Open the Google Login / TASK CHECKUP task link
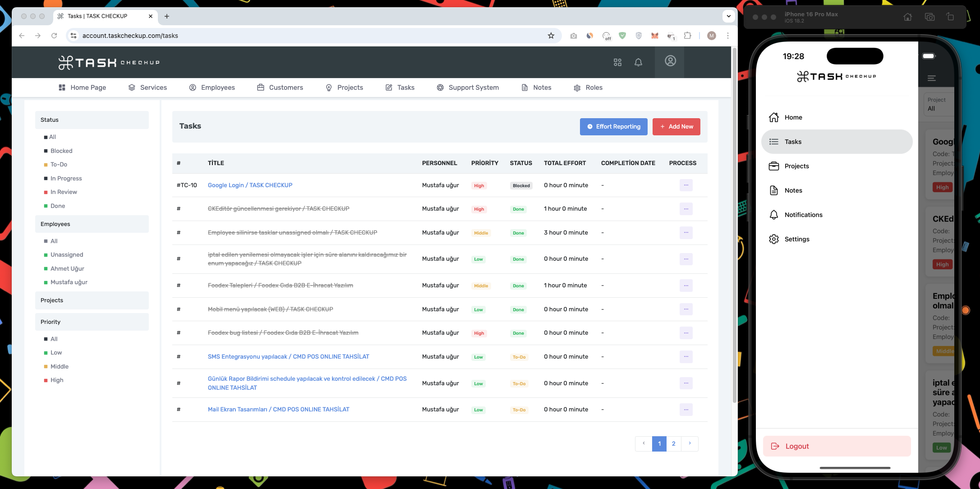This screenshot has height=489, width=980. (x=250, y=185)
